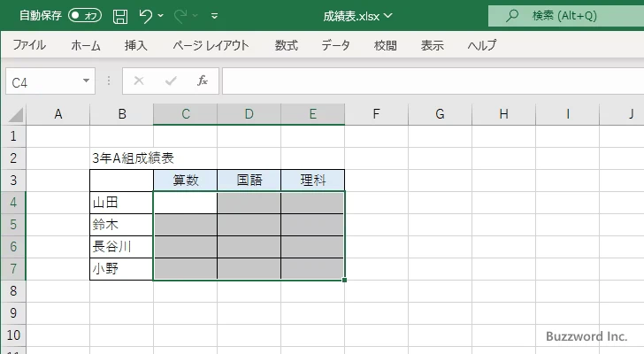Open the Redo history dropdown arrow

click(195, 16)
